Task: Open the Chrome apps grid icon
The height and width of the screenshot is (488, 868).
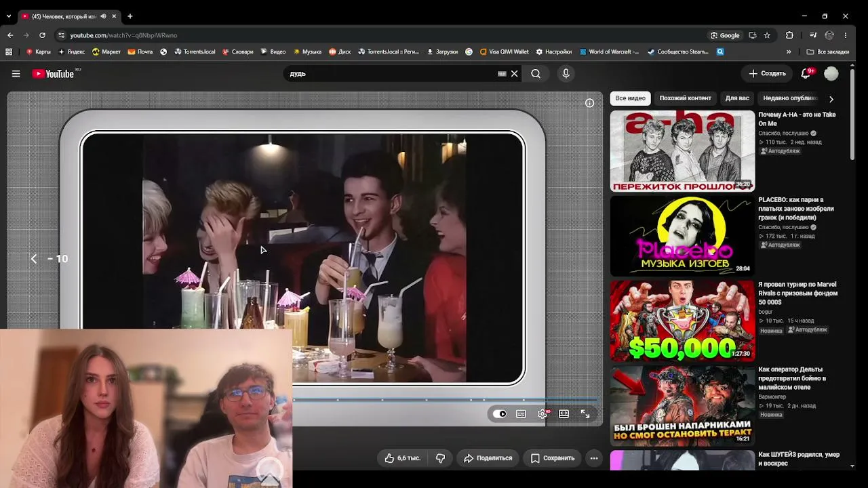Action: [x=9, y=52]
